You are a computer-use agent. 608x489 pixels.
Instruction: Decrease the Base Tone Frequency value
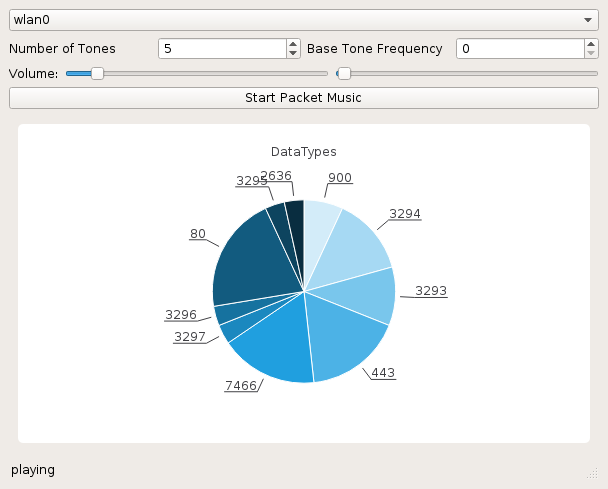click(591, 54)
